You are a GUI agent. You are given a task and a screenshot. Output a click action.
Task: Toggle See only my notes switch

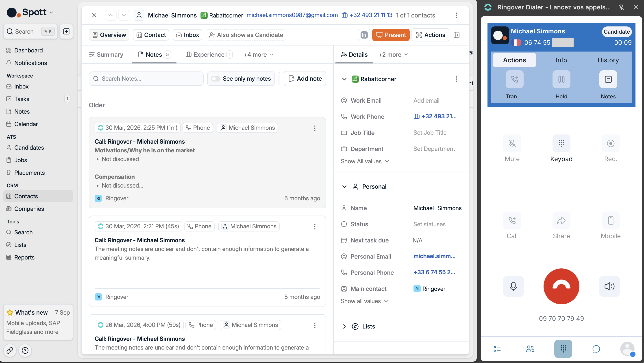pyautogui.click(x=215, y=79)
